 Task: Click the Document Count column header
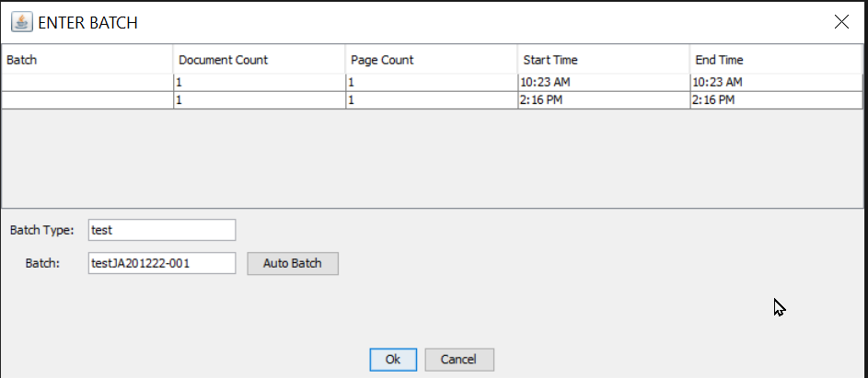click(259, 60)
